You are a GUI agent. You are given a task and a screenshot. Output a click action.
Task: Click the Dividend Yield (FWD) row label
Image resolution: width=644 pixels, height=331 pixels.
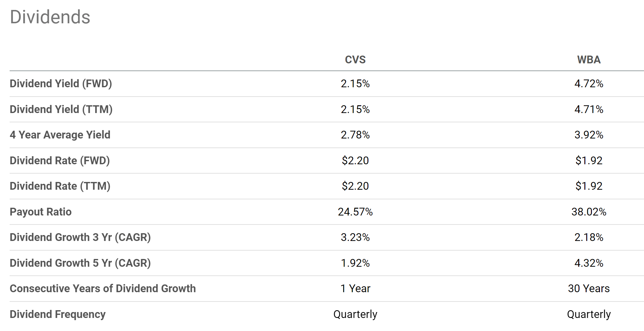pos(61,84)
